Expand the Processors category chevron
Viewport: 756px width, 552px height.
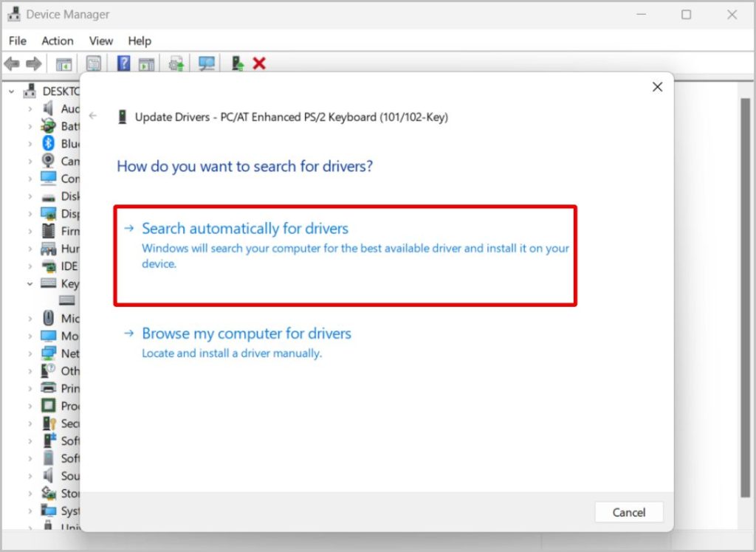(x=30, y=406)
